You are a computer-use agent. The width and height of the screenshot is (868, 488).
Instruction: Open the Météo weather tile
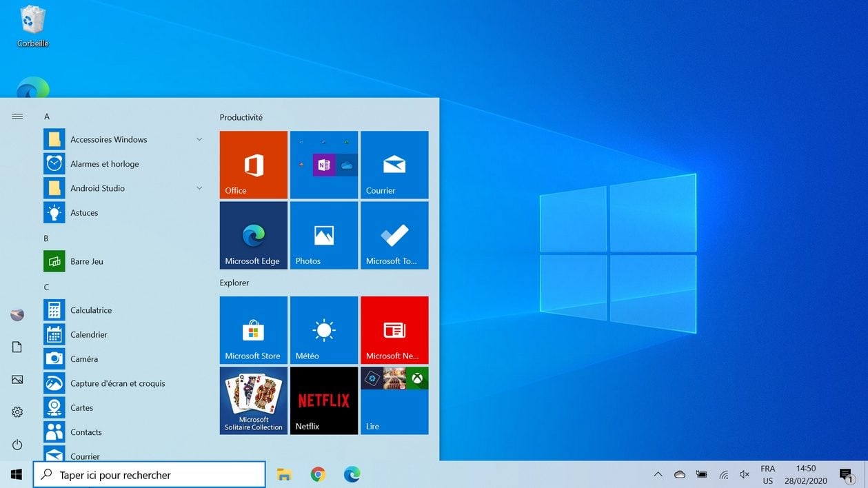tap(324, 330)
